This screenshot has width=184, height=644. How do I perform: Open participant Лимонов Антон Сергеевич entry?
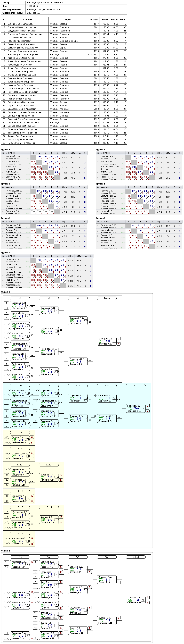click(x=64, y=78)
